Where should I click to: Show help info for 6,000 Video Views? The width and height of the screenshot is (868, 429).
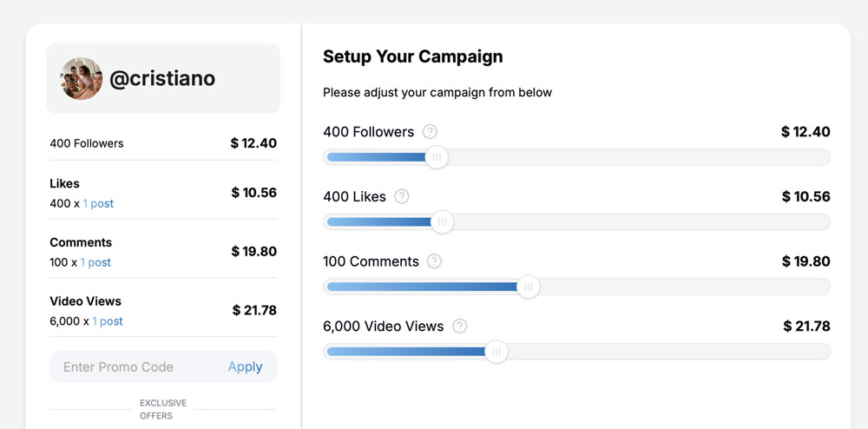[460, 327]
